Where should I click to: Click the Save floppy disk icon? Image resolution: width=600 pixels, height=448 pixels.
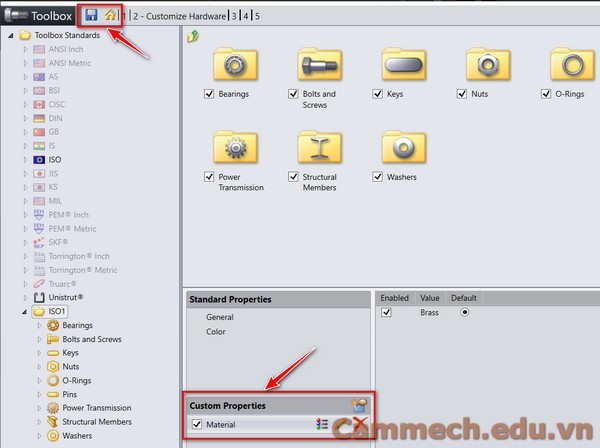pos(91,15)
